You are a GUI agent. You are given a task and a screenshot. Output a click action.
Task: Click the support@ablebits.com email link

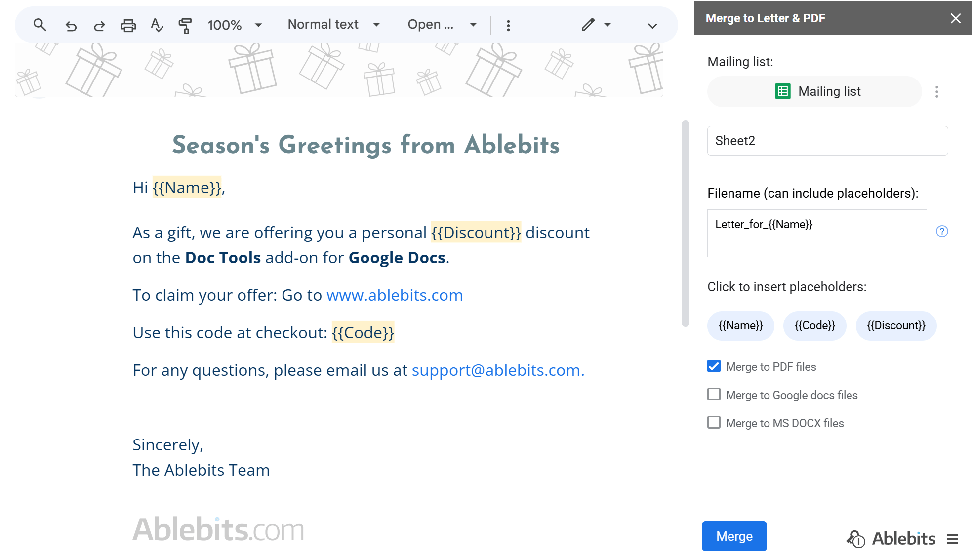click(x=498, y=370)
